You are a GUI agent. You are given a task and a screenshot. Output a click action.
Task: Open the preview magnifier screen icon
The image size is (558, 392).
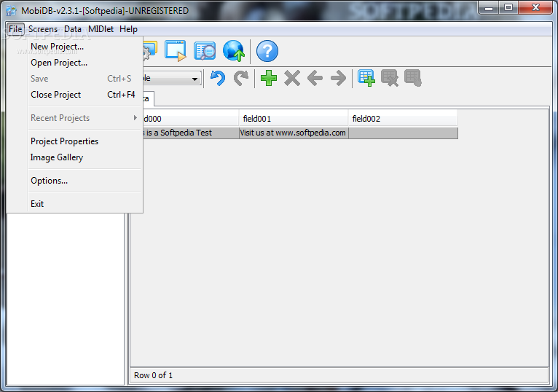pyautogui.click(x=205, y=51)
